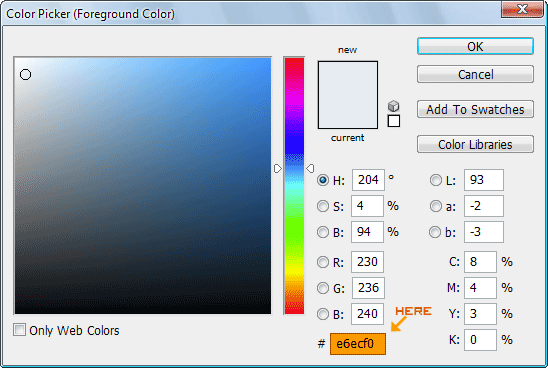Select the Lab b radio button
Screen dimensions: 548x368
[x=435, y=232]
